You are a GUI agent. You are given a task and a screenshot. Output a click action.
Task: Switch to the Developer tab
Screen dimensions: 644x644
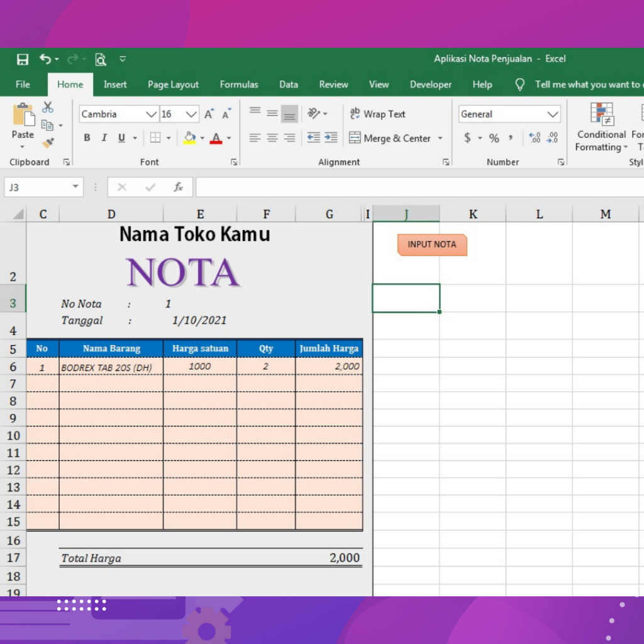click(431, 85)
